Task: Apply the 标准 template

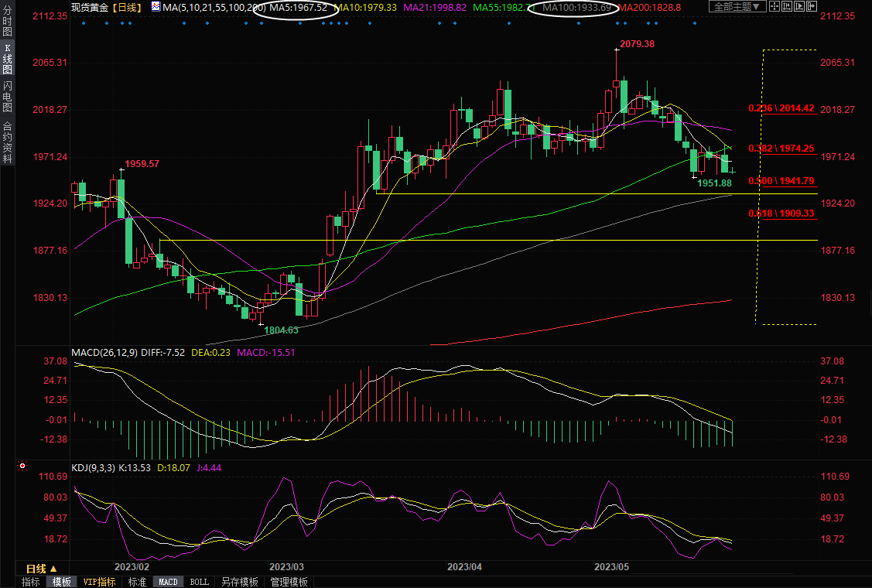Action: click(x=137, y=582)
